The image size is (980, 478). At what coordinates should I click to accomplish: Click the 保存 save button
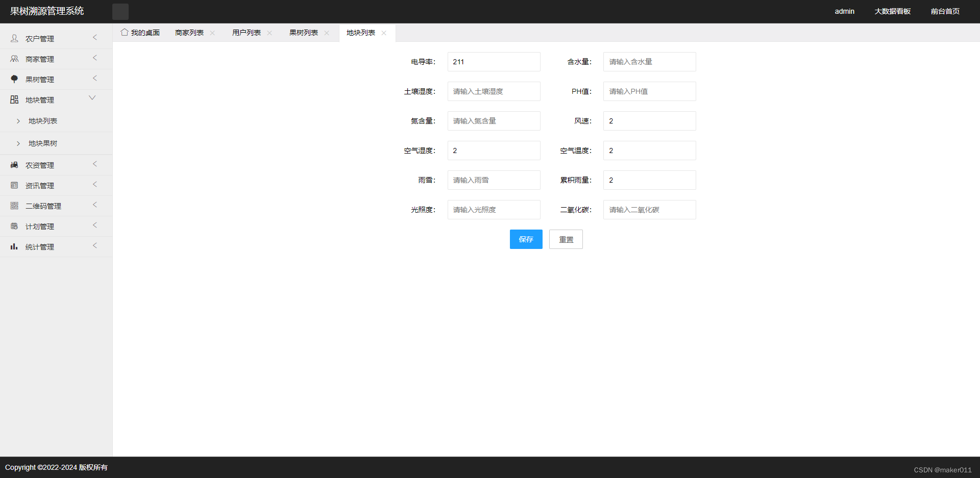(x=526, y=239)
